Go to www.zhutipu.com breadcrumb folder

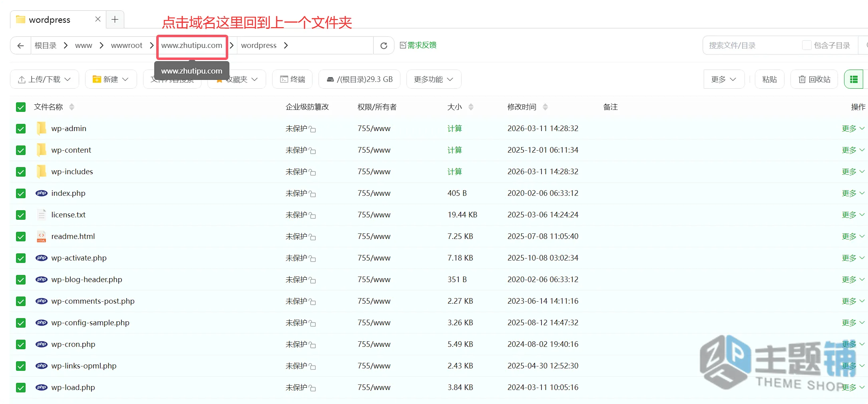tap(192, 46)
